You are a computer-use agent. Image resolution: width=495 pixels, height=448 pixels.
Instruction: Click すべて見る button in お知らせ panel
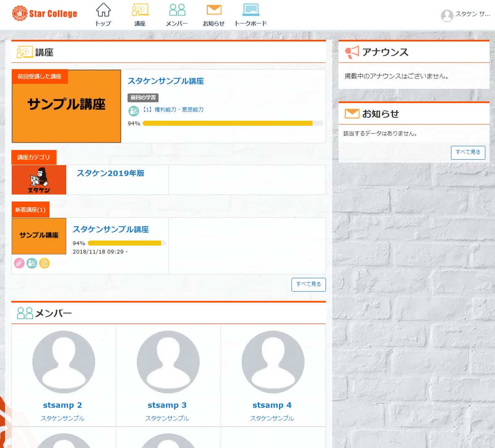tap(468, 153)
